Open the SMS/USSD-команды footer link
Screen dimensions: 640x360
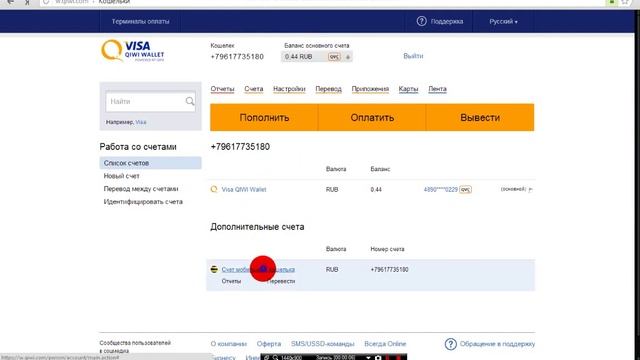(x=322, y=344)
